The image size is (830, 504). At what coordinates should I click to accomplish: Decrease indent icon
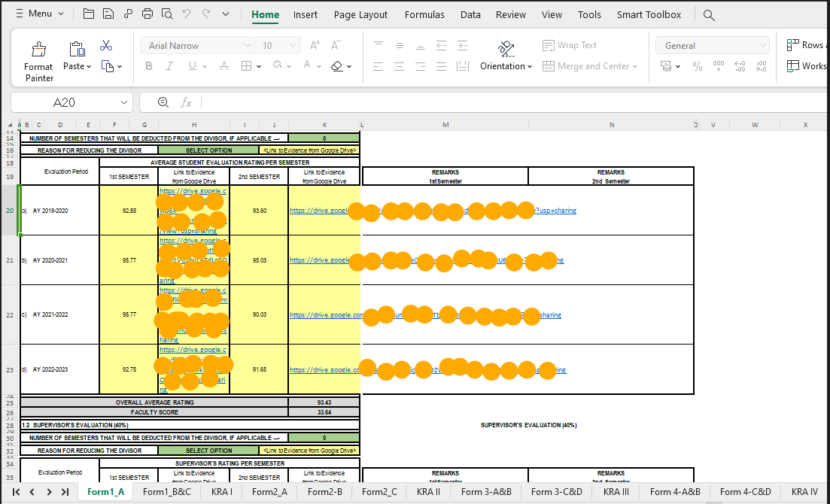(x=442, y=46)
